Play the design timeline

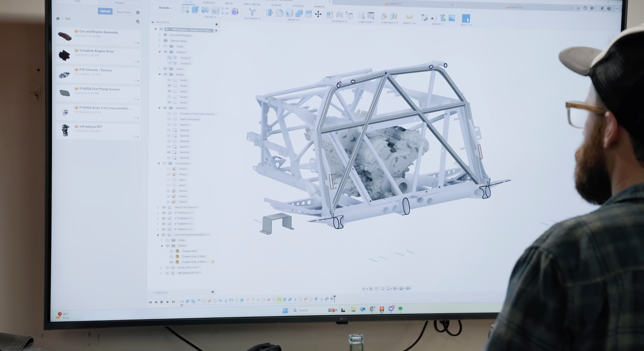point(162,302)
